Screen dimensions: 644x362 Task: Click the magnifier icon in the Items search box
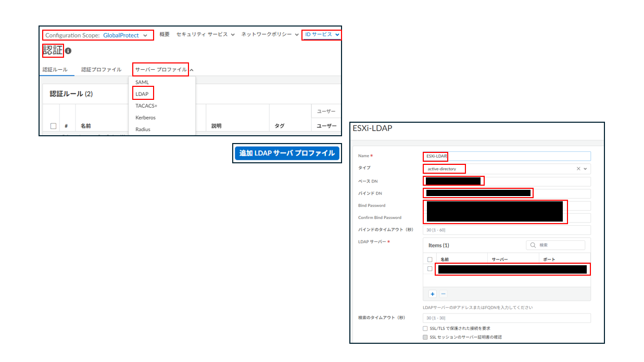(x=533, y=245)
